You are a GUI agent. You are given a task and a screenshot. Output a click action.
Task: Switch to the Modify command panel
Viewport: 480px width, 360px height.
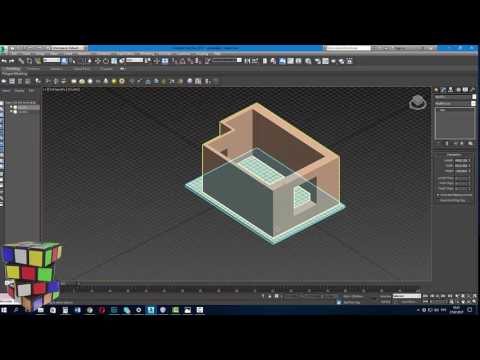tap(444, 90)
